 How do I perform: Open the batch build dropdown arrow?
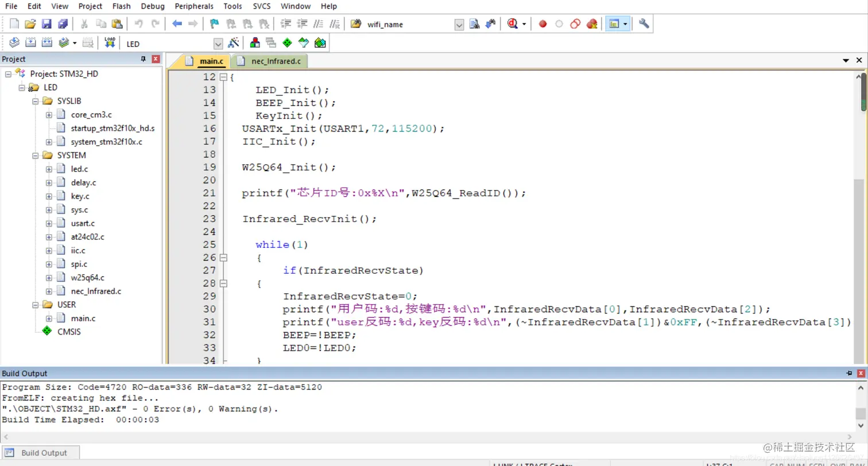[x=75, y=44]
